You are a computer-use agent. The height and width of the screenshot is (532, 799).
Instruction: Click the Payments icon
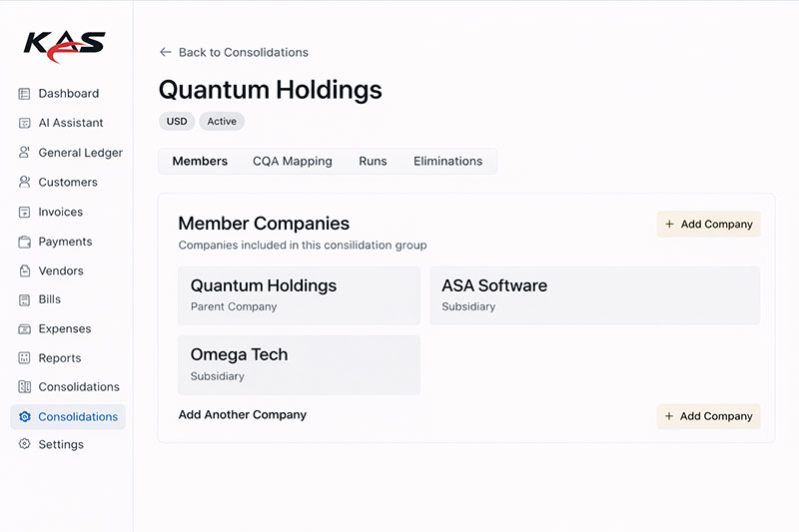(25, 242)
